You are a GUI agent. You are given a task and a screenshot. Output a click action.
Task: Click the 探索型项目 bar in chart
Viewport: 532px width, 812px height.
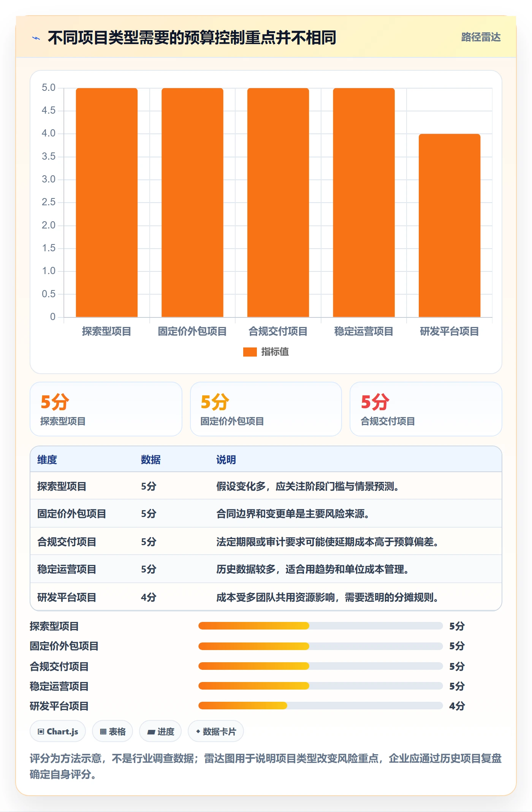tap(107, 203)
